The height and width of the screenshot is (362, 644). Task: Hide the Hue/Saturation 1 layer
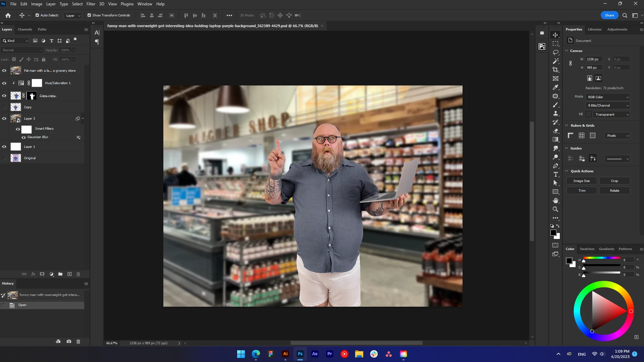coord(4,83)
